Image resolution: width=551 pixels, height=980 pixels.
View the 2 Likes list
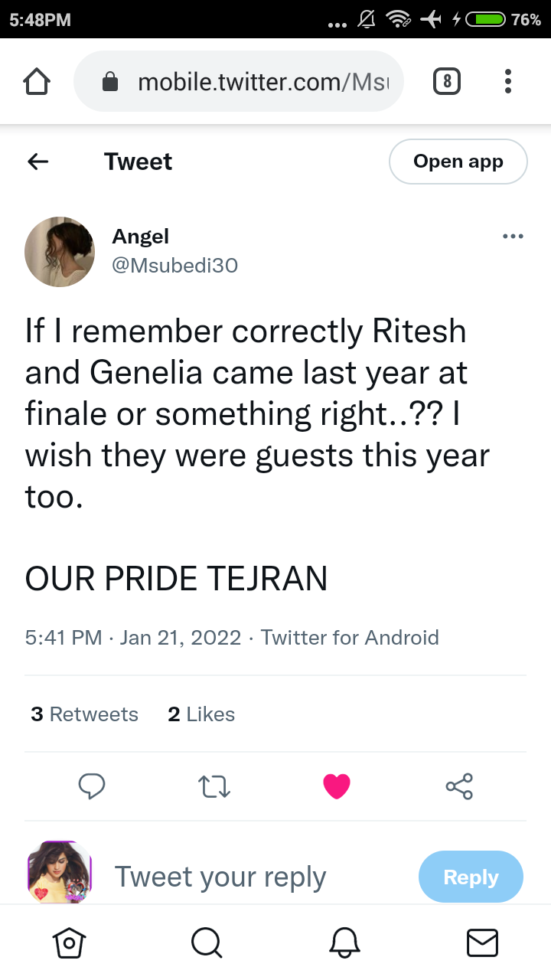(x=201, y=714)
